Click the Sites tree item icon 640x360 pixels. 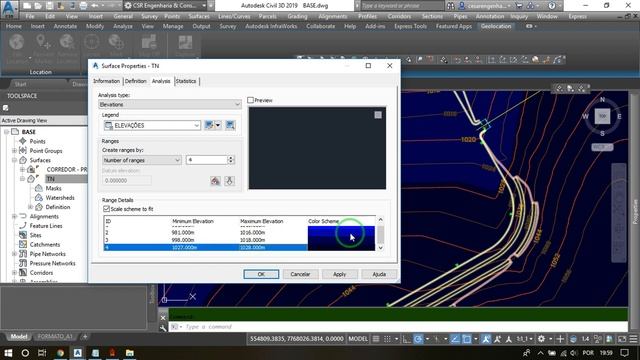tap(23, 235)
